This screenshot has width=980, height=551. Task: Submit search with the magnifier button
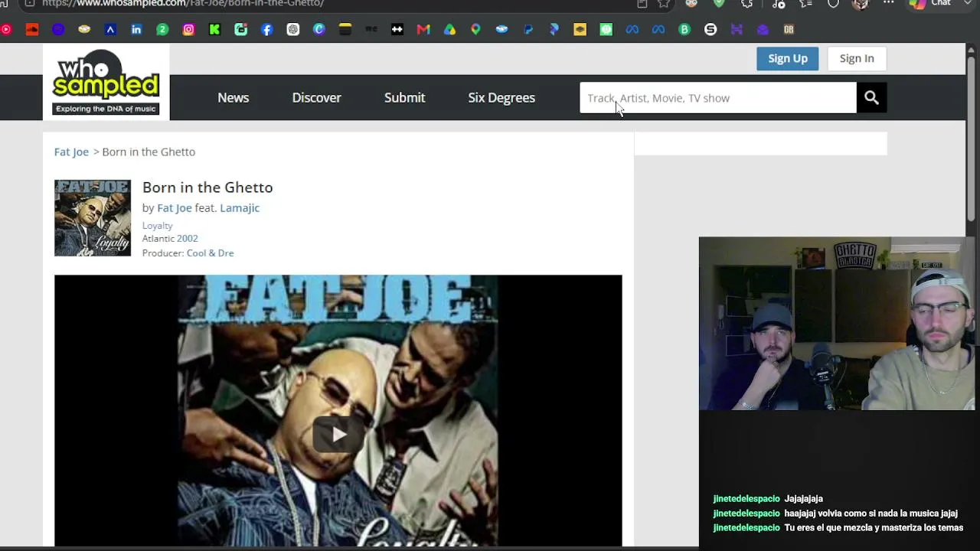pyautogui.click(x=871, y=97)
